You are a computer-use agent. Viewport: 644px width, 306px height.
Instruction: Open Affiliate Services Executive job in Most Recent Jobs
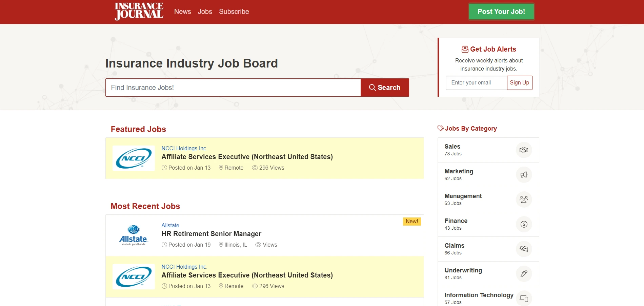coord(247,275)
